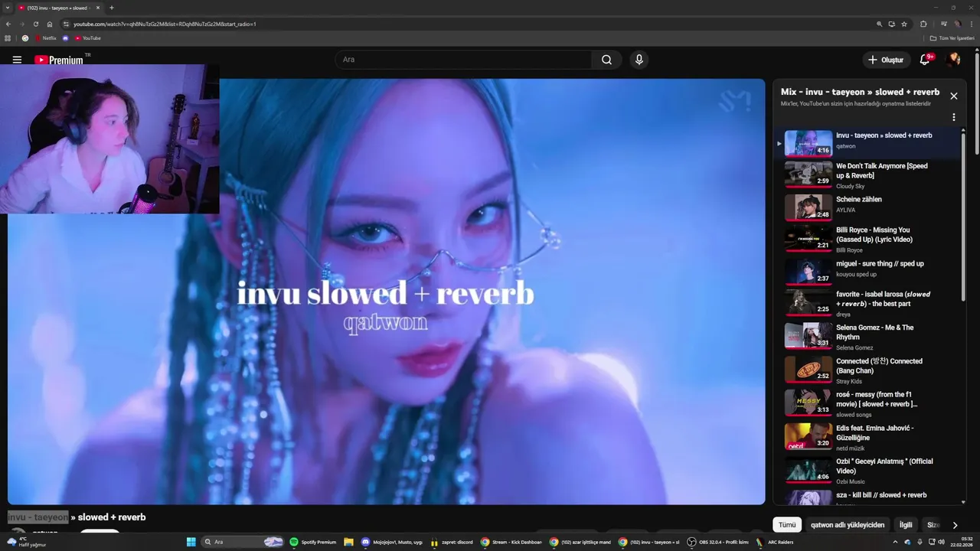Play Ozbi Geceyi Anlatmış Official Video

click(x=867, y=470)
